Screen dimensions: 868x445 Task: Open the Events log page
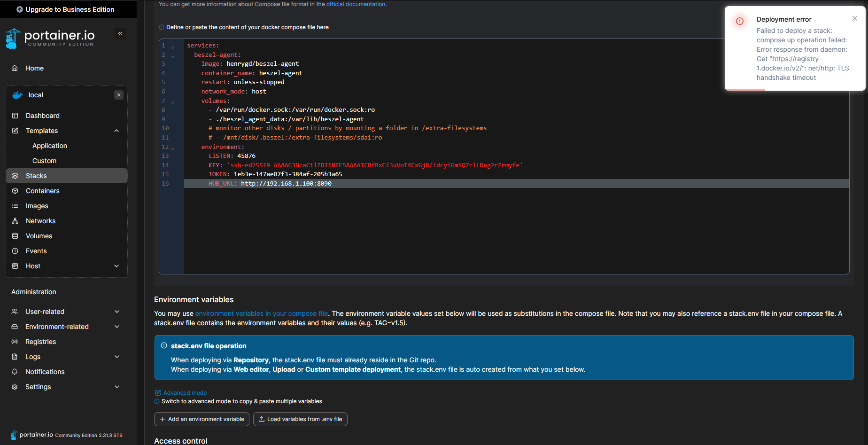[x=36, y=251]
